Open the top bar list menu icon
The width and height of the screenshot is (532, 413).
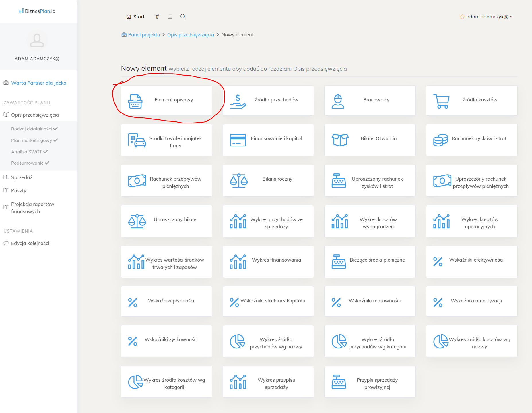(x=170, y=16)
